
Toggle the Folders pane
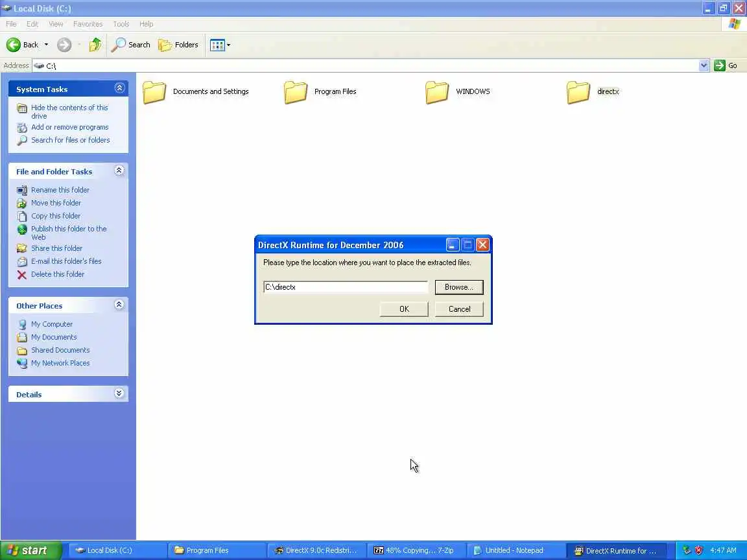pos(178,45)
